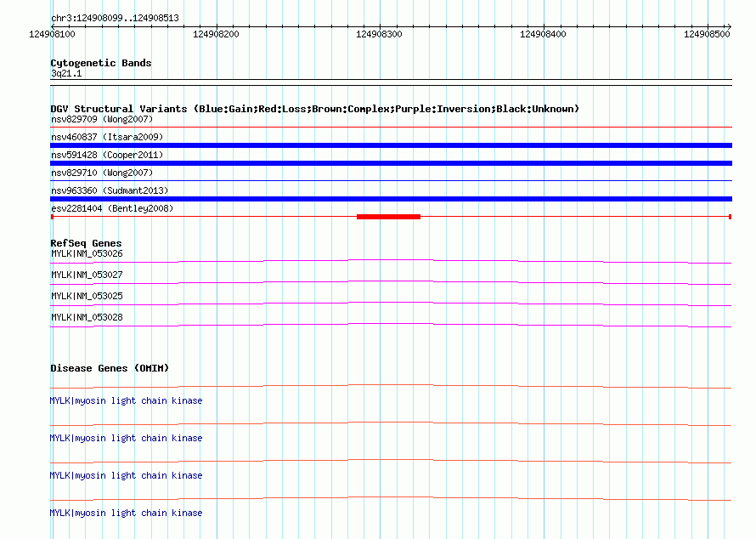Open variant nsv829710 (Wong2007) label
The width and height of the screenshot is (756, 539).
(102, 173)
